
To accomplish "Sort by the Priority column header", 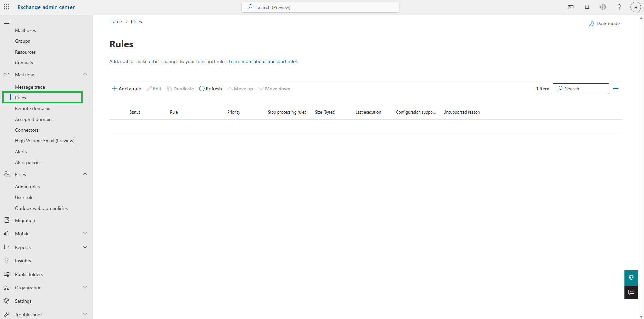I will point(234,112).
